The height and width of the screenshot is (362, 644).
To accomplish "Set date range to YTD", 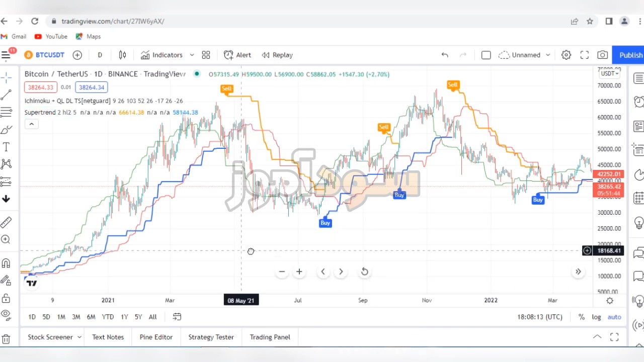I will [x=108, y=317].
